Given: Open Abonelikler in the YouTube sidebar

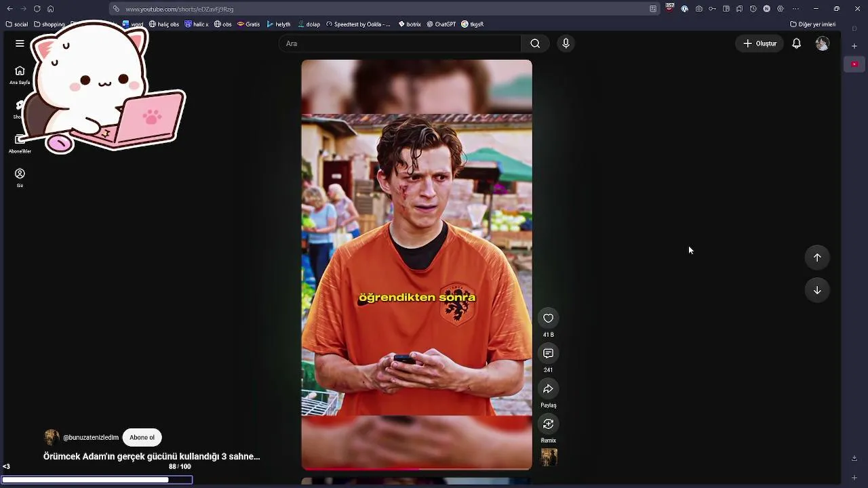Looking at the screenshot, I should coord(20,143).
